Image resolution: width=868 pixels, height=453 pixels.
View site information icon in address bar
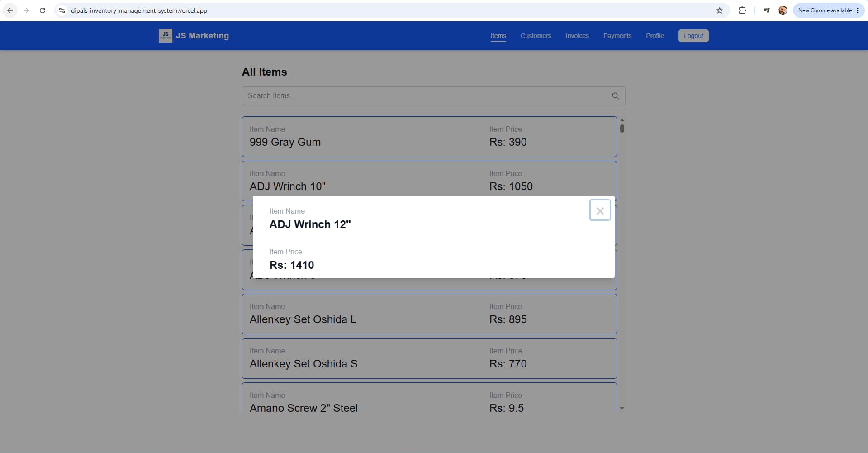click(62, 10)
